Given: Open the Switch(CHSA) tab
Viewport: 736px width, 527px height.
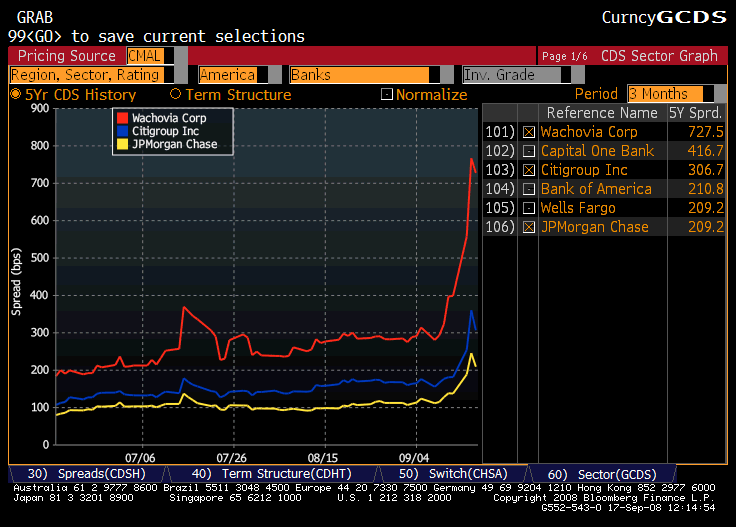Looking at the screenshot, I should (x=453, y=474).
